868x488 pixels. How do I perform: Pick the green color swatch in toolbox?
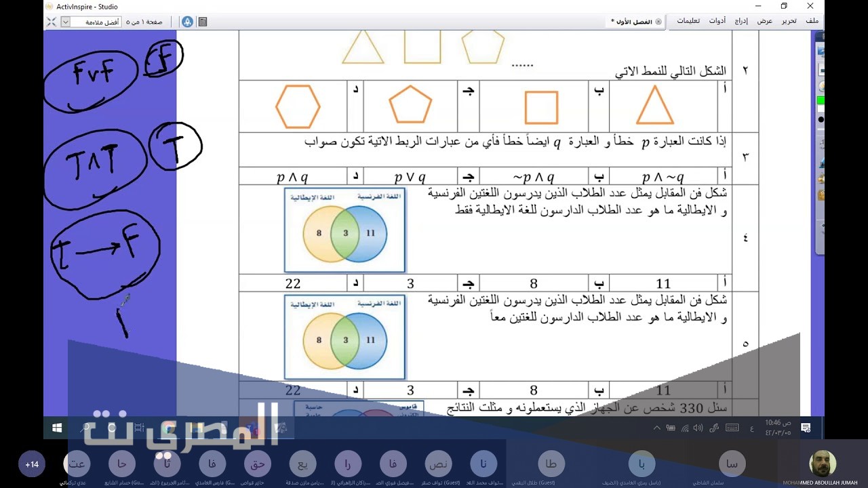pos(821,101)
